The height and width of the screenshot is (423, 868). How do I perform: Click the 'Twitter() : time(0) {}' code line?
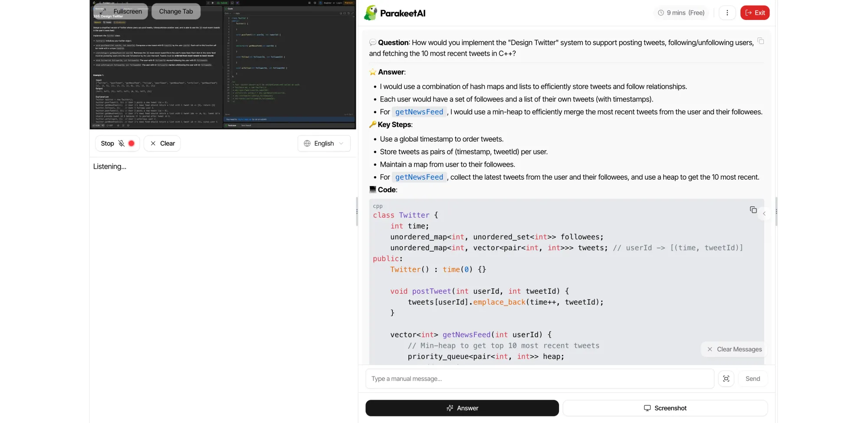[x=438, y=269]
